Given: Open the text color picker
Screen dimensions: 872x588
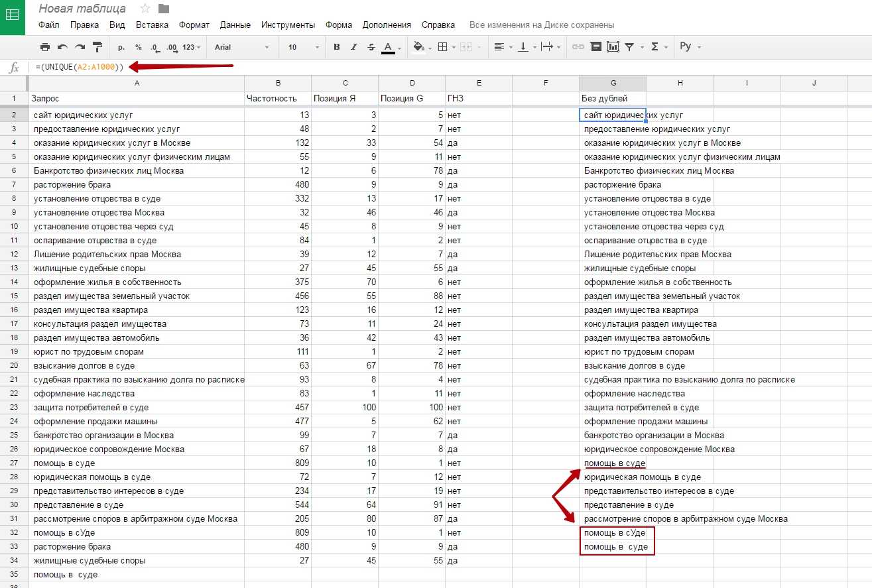Looking at the screenshot, I should pos(389,47).
